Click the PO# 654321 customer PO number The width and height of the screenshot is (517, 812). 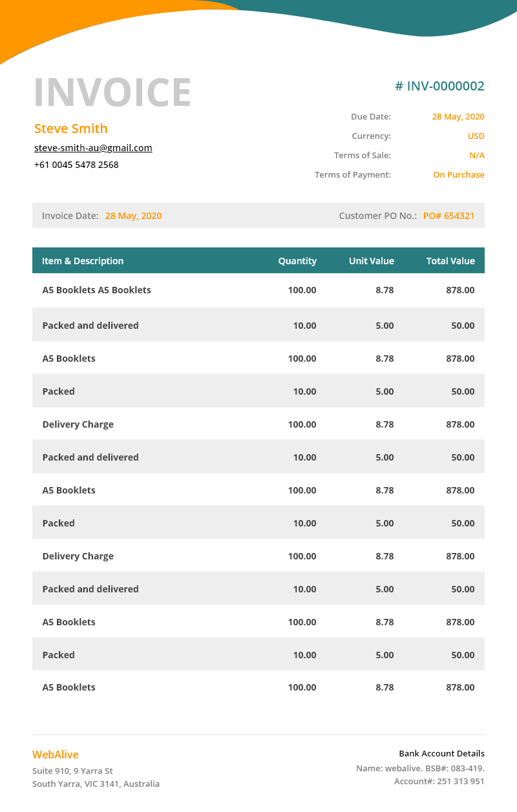coord(448,216)
